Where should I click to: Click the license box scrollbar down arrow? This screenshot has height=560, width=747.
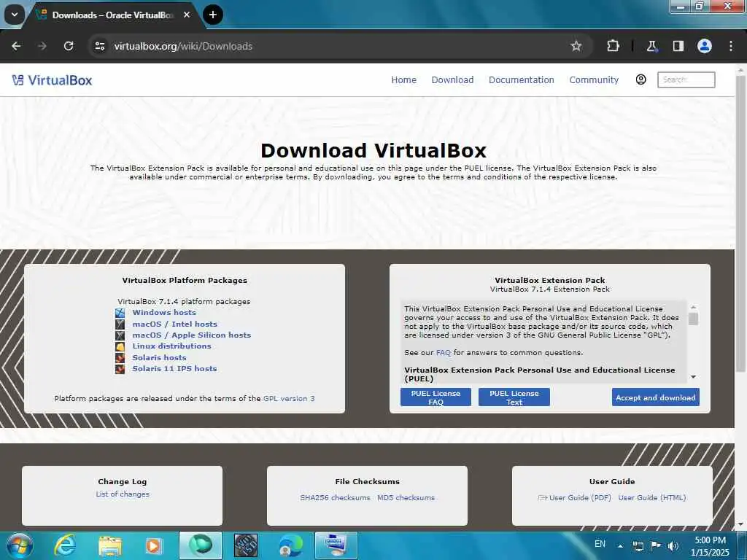693,377
